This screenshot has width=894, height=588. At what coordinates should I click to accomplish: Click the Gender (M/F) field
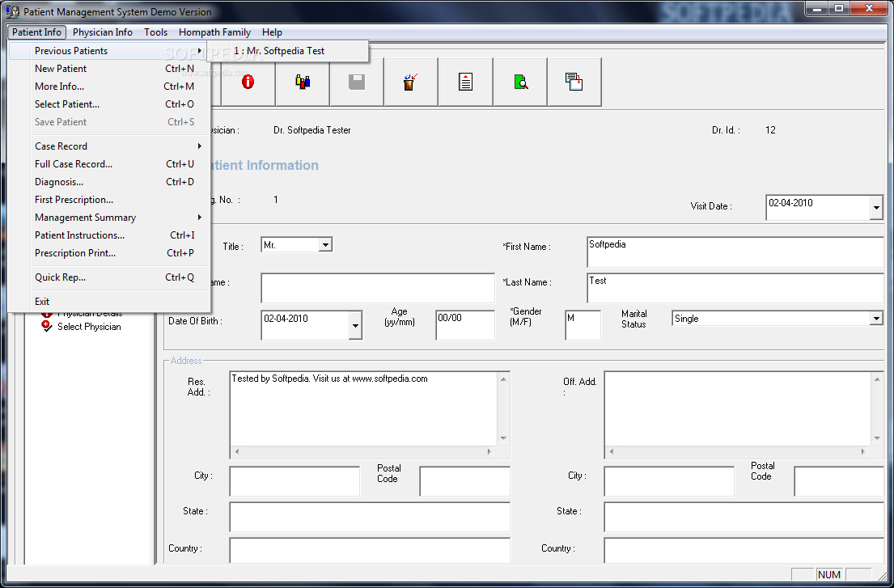coord(583,325)
